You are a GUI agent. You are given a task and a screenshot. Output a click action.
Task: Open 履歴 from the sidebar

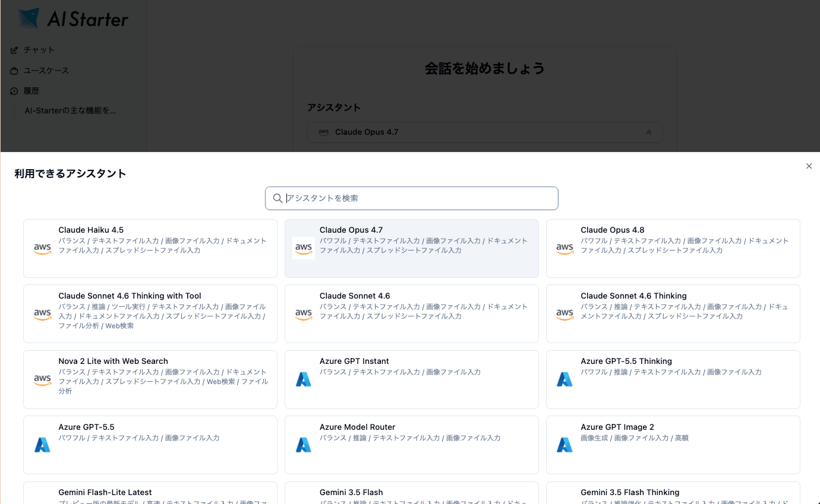(31, 91)
